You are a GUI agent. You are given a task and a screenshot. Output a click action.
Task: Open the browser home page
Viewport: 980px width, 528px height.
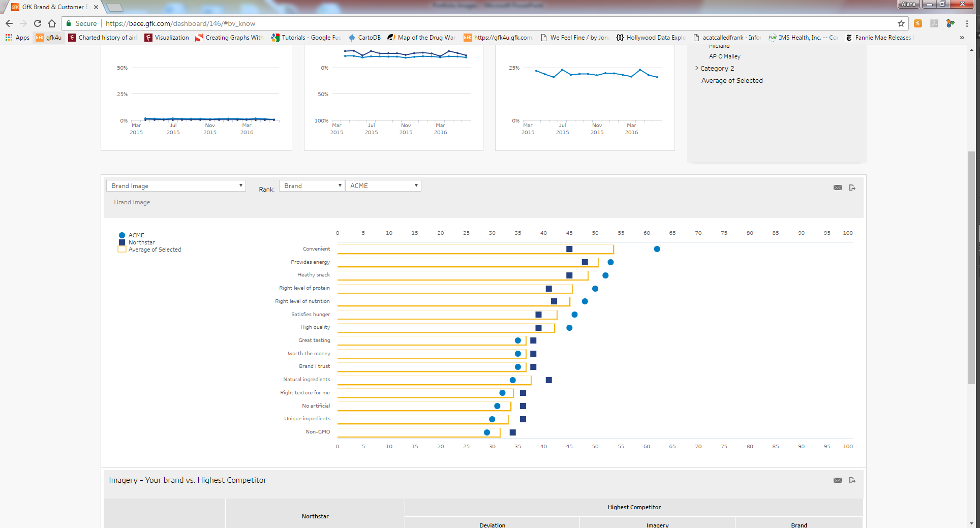pos(52,23)
